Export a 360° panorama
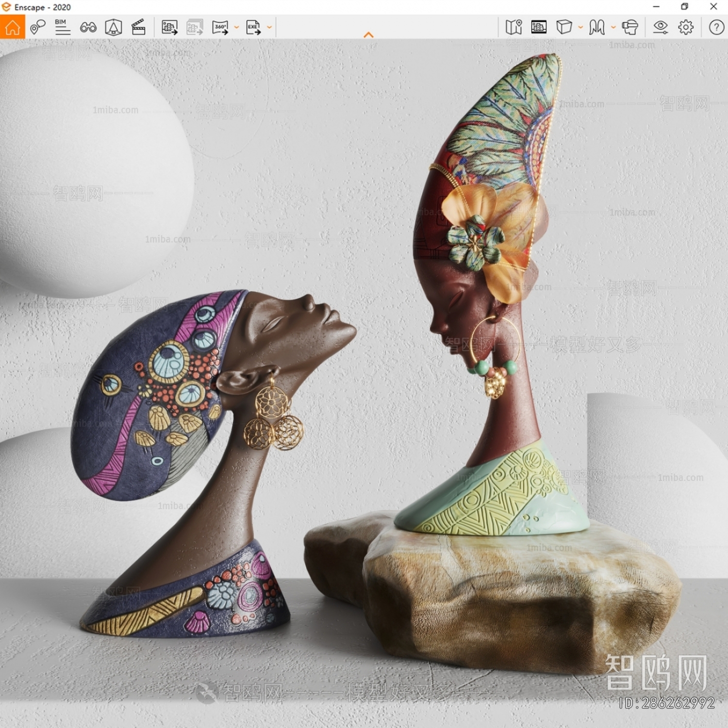 point(220,27)
